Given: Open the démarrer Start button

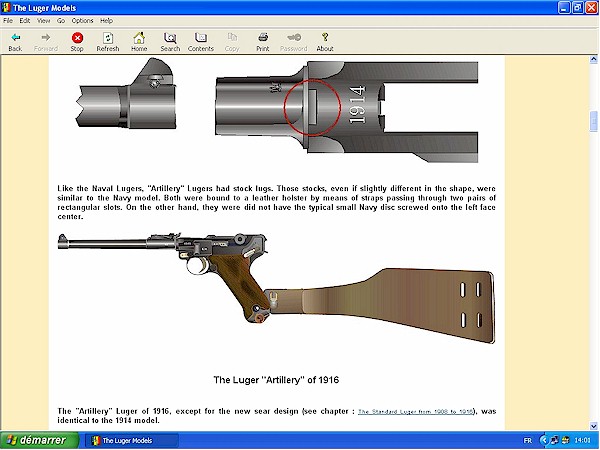Looking at the screenshot, I should pyautogui.click(x=39, y=440).
